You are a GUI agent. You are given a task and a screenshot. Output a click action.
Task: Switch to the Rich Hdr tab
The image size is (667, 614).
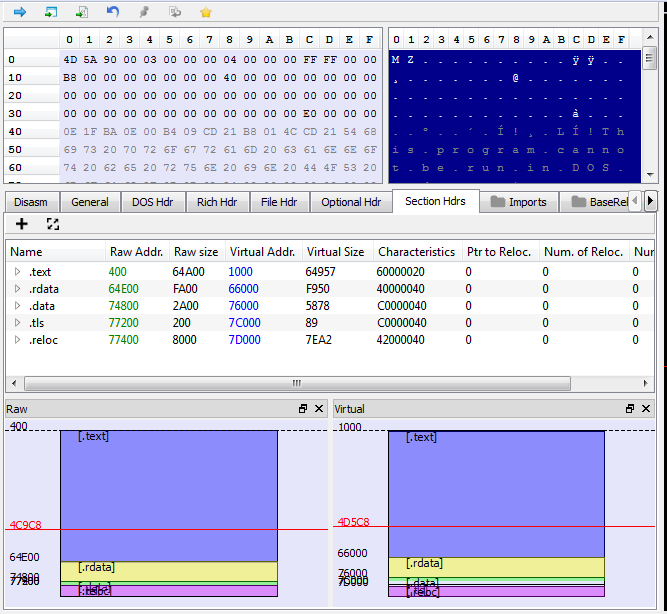click(217, 202)
